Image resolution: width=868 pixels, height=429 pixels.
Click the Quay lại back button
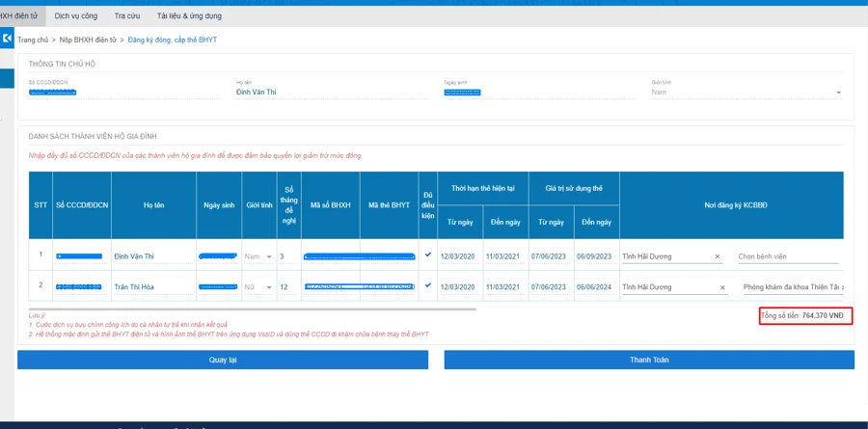pyautogui.click(x=223, y=360)
